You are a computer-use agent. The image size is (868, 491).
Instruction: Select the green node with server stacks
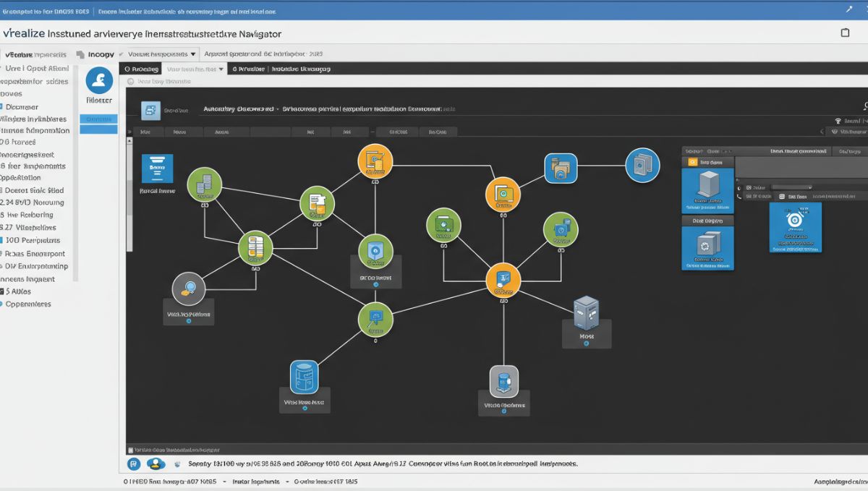coord(204,184)
